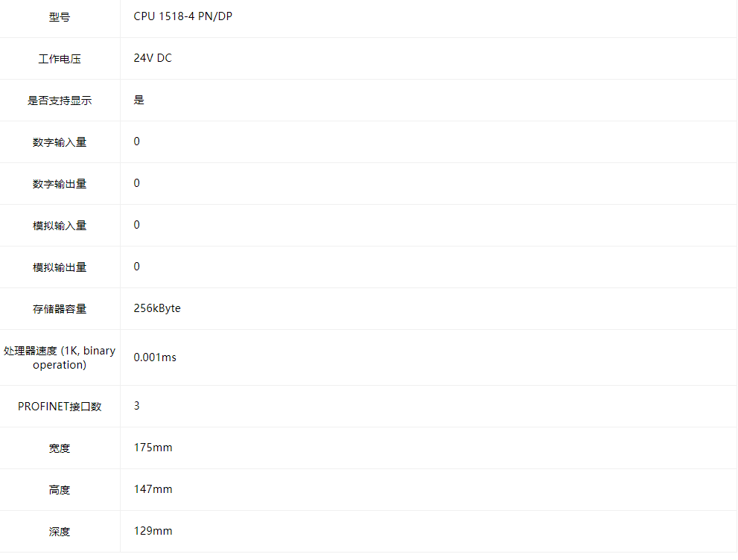The image size is (738, 560).
Task: Select the model value CPU 1518-4 PN/DP
Action: (182, 16)
